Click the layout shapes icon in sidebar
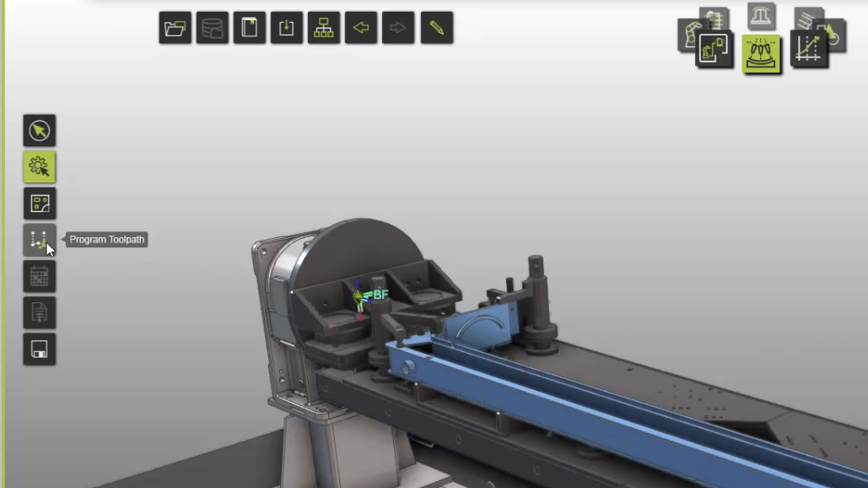Image resolution: width=868 pixels, height=488 pixels. coord(40,203)
